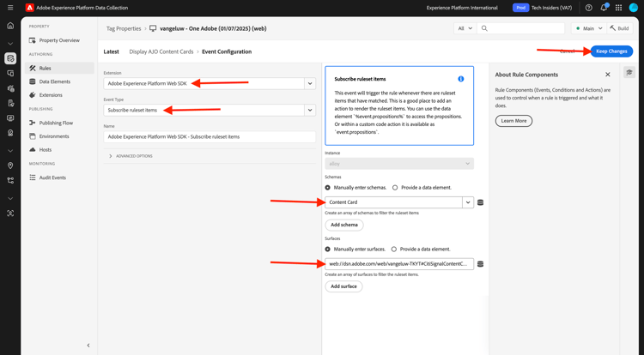The width and height of the screenshot is (644, 355).
Task: Expand the Advanced Options section
Action: [111, 156]
